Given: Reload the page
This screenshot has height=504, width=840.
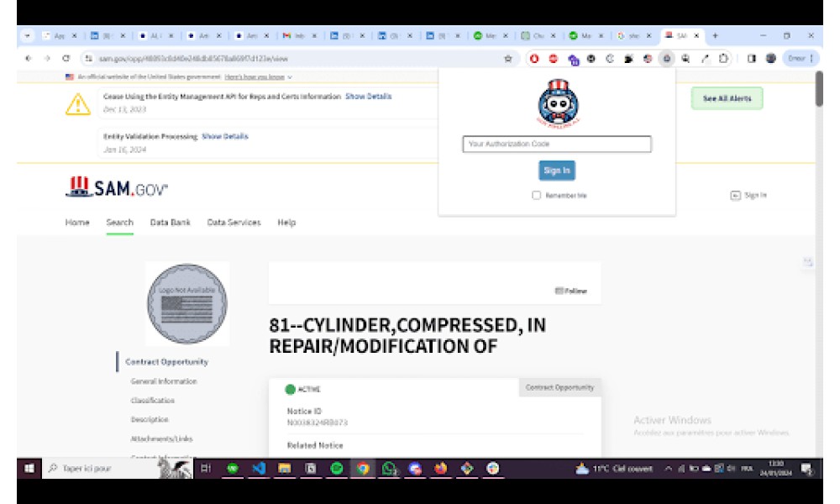Looking at the screenshot, I should (66, 59).
